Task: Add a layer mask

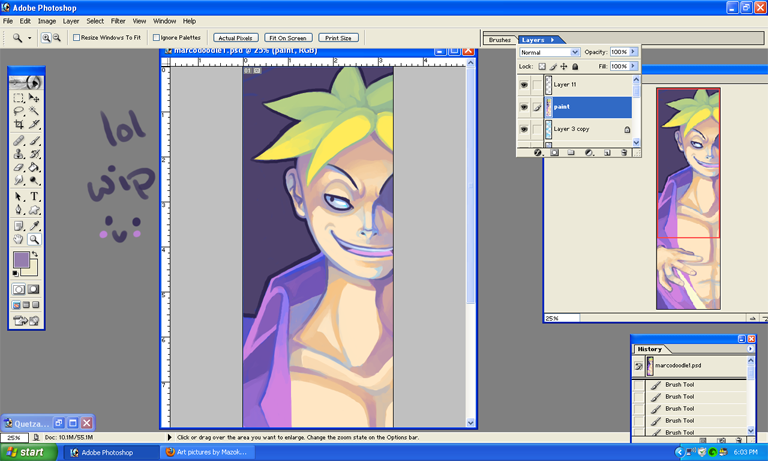Action: [554, 153]
